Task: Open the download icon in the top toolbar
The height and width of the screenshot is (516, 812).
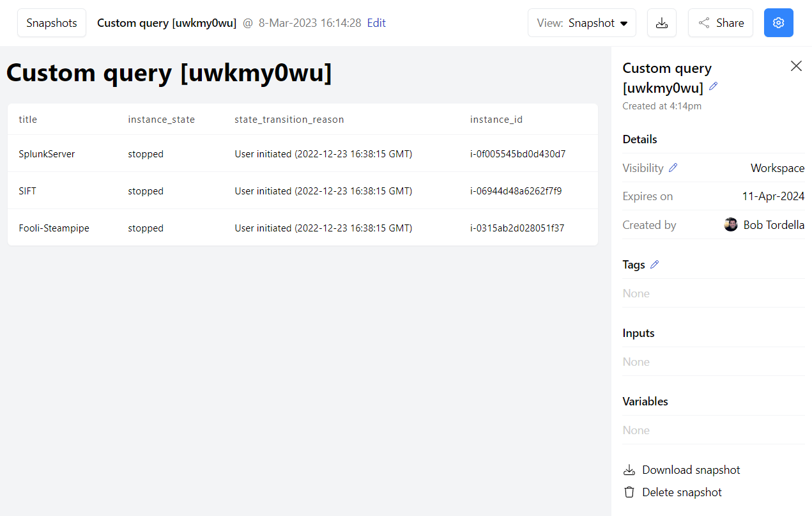Action: [661, 22]
